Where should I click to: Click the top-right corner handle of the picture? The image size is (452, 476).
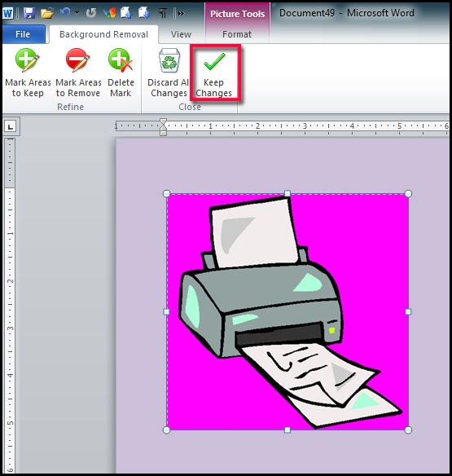click(x=408, y=194)
